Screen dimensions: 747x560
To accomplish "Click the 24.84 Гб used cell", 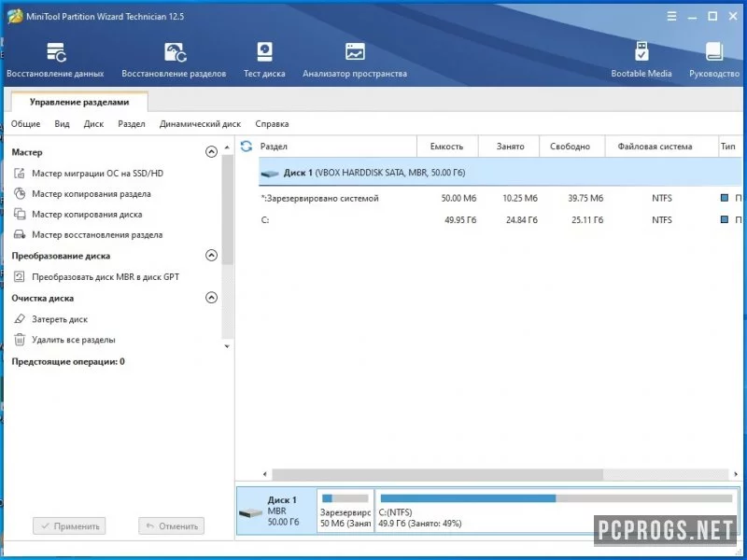I will (x=522, y=220).
